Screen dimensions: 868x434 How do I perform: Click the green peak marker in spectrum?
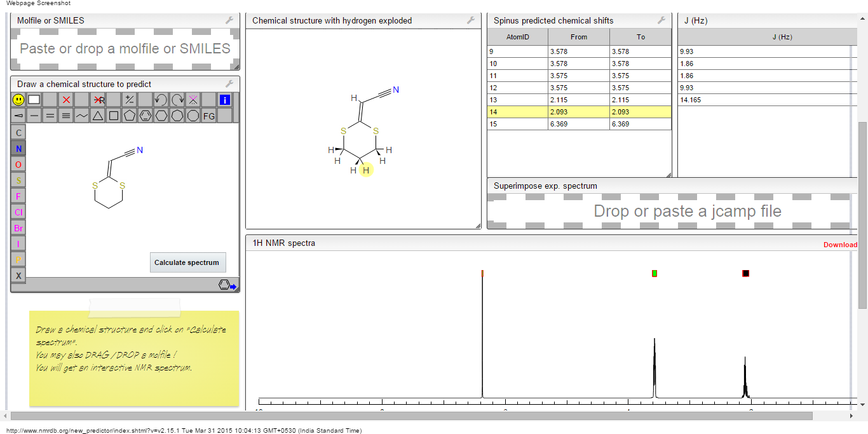coord(654,273)
